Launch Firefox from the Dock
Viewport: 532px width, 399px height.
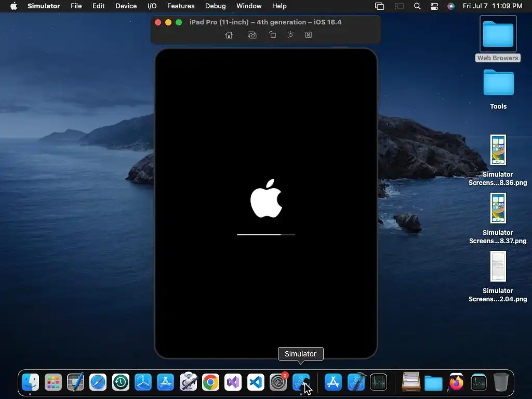(x=456, y=382)
